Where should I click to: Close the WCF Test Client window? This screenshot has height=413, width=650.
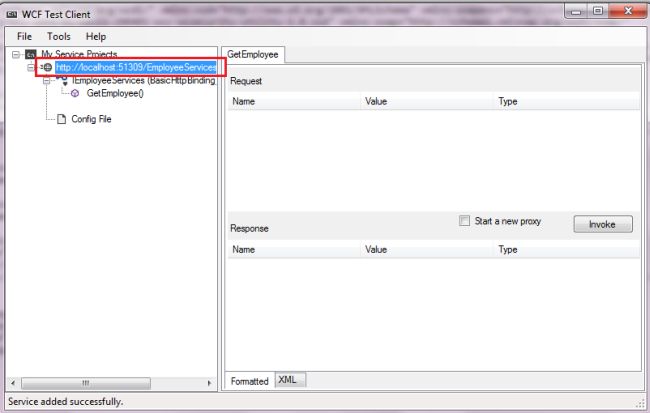tap(628, 11)
